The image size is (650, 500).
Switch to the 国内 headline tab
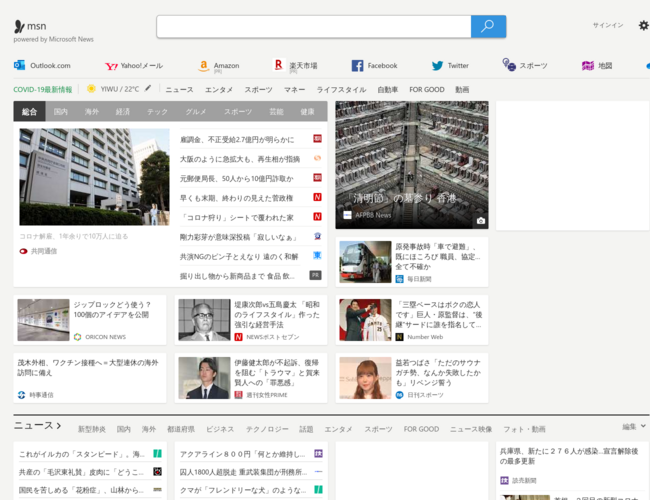tap(61, 112)
